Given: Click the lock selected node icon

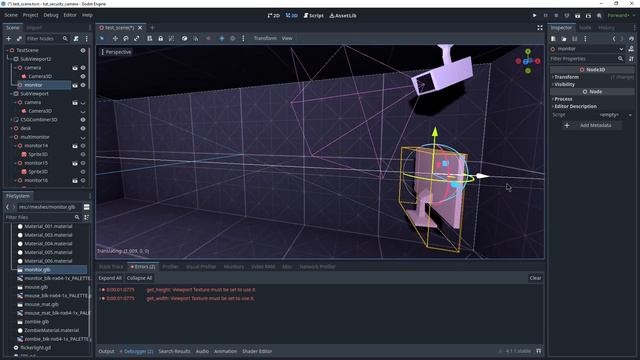Looking at the screenshot, I should (x=160, y=38).
